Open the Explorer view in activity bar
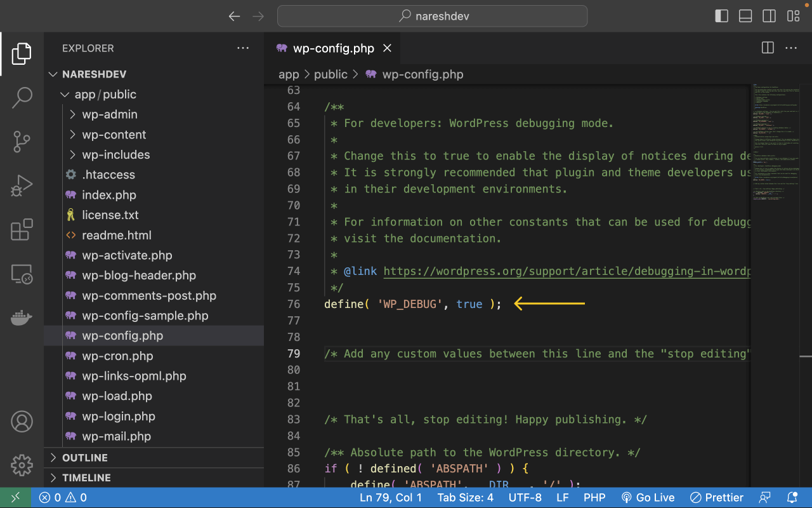The image size is (812, 508). click(x=22, y=54)
